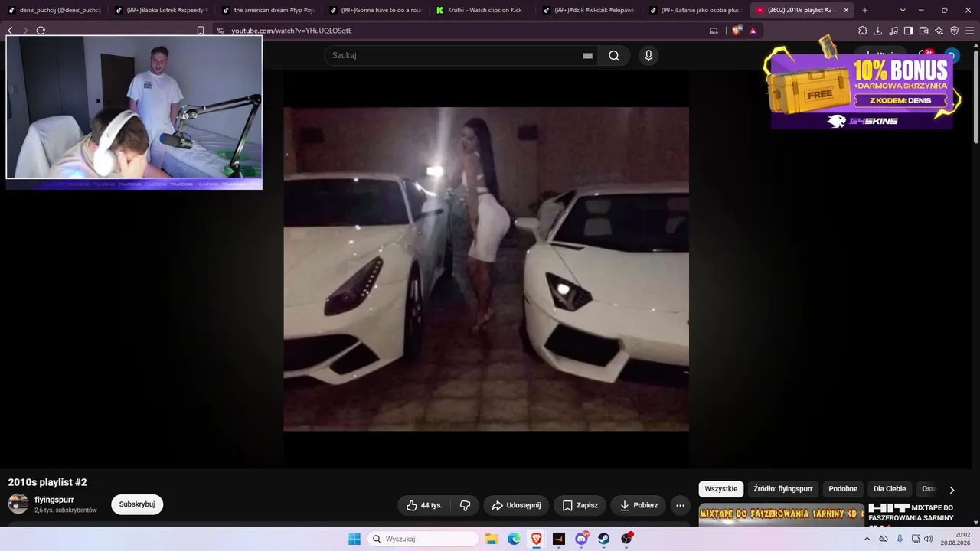Close the 2010s playlist #2 tab

[846, 10]
